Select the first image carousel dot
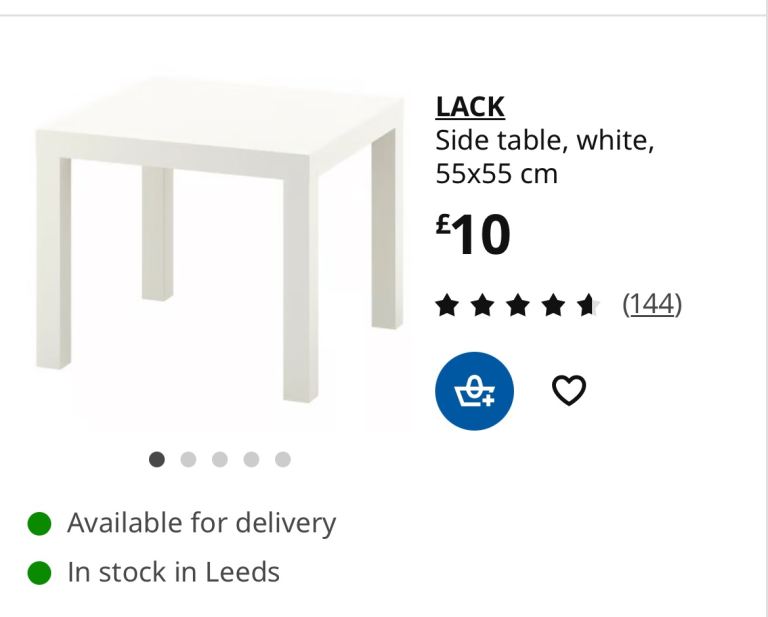Screen dimensions: 768x617 click(x=157, y=459)
